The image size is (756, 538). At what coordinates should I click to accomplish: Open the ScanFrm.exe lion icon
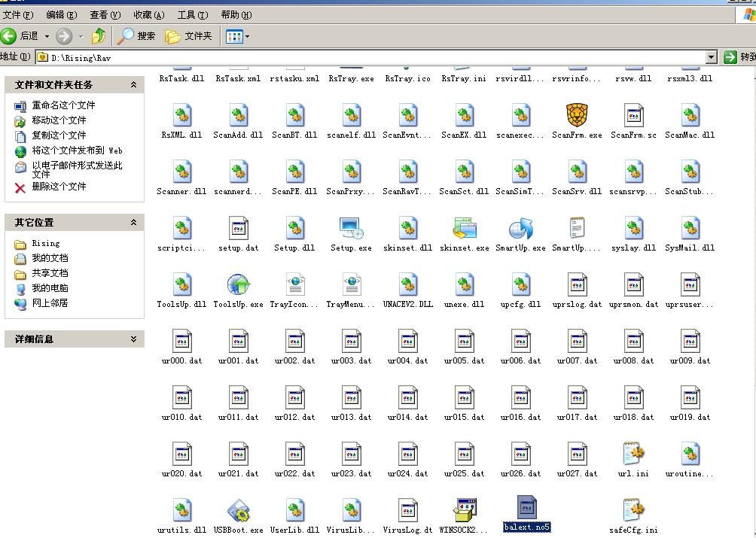(x=577, y=116)
